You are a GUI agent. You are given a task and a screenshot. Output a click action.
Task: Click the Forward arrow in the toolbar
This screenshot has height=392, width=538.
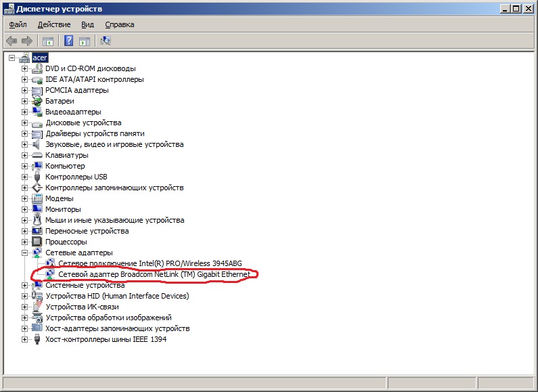(x=27, y=41)
